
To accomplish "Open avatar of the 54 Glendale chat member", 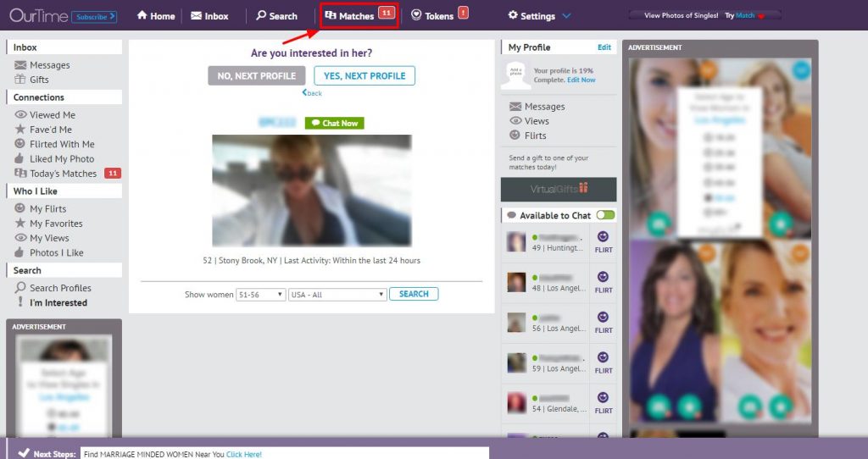I will point(516,403).
